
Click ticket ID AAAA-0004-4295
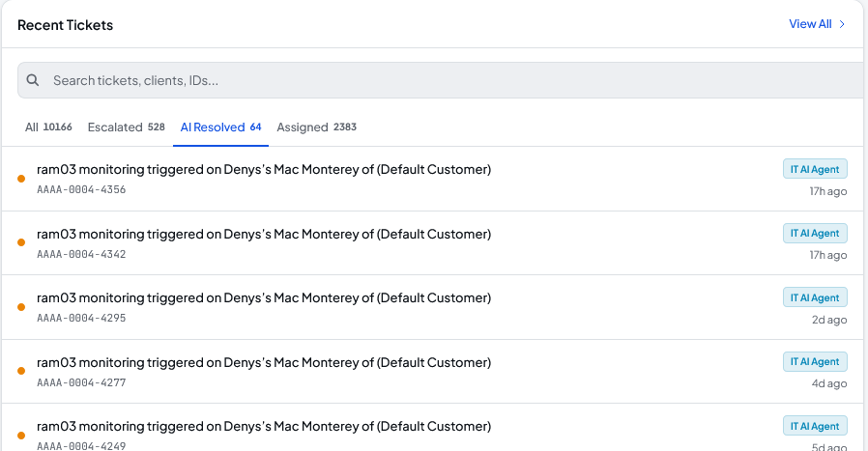(81, 318)
